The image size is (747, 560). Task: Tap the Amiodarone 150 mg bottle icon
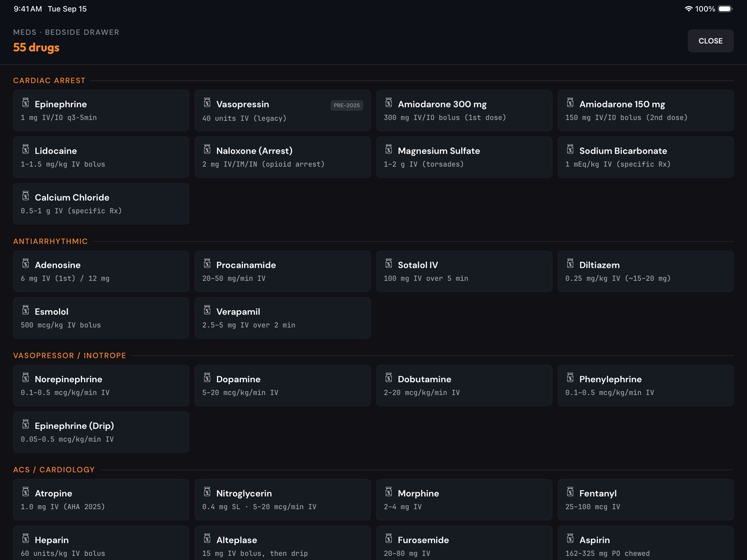point(571,103)
